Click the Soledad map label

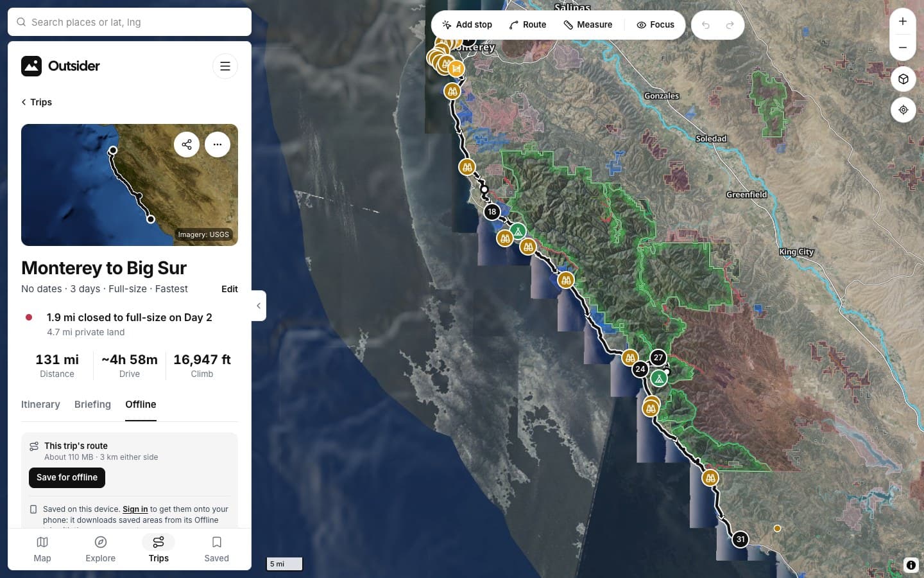(711, 139)
